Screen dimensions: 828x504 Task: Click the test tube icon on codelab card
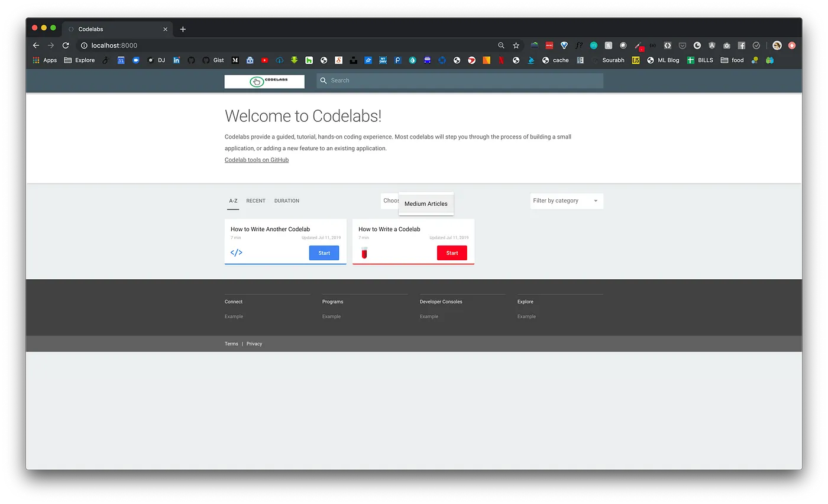(x=364, y=253)
